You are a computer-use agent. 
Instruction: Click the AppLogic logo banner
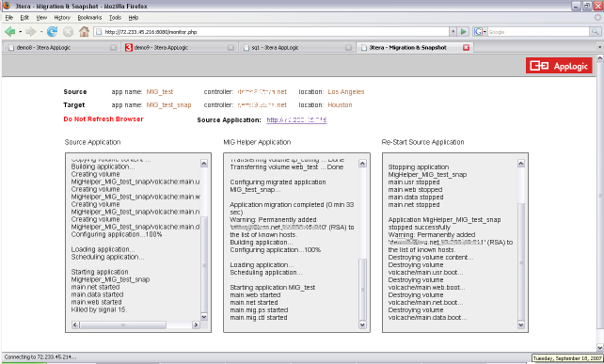click(559, 66)
